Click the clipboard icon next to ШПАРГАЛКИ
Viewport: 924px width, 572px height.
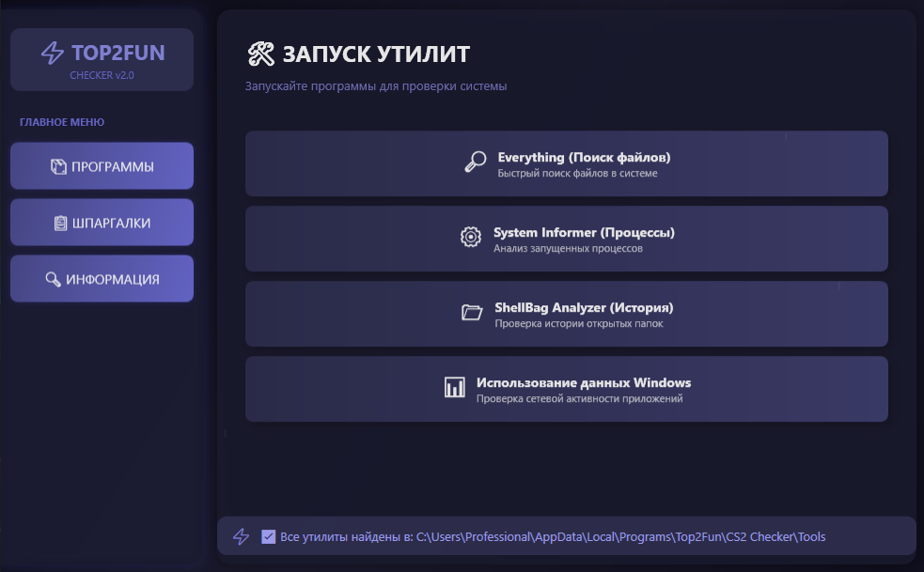click(61, 224)
